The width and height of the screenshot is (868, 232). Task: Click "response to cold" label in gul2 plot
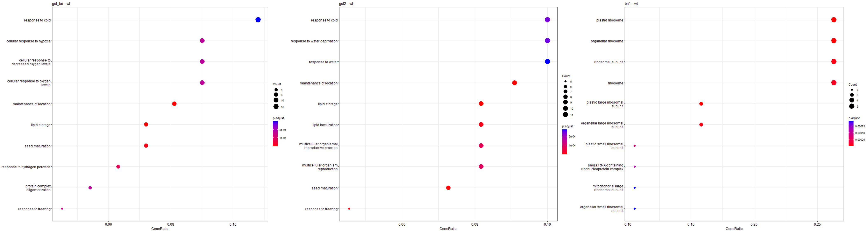coord(324,20)
